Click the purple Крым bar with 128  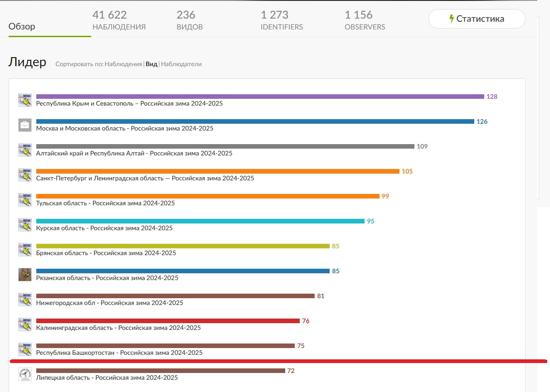pos(260,97)
